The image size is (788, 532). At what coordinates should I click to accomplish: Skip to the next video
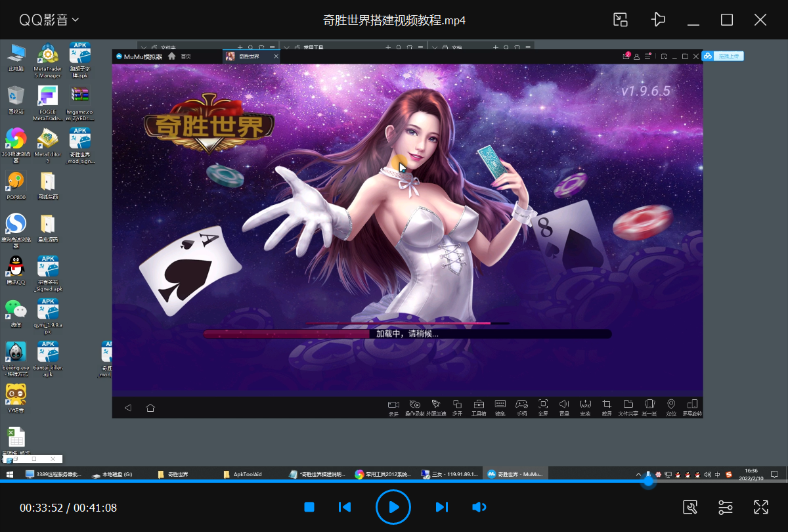[x=442, y=507]
